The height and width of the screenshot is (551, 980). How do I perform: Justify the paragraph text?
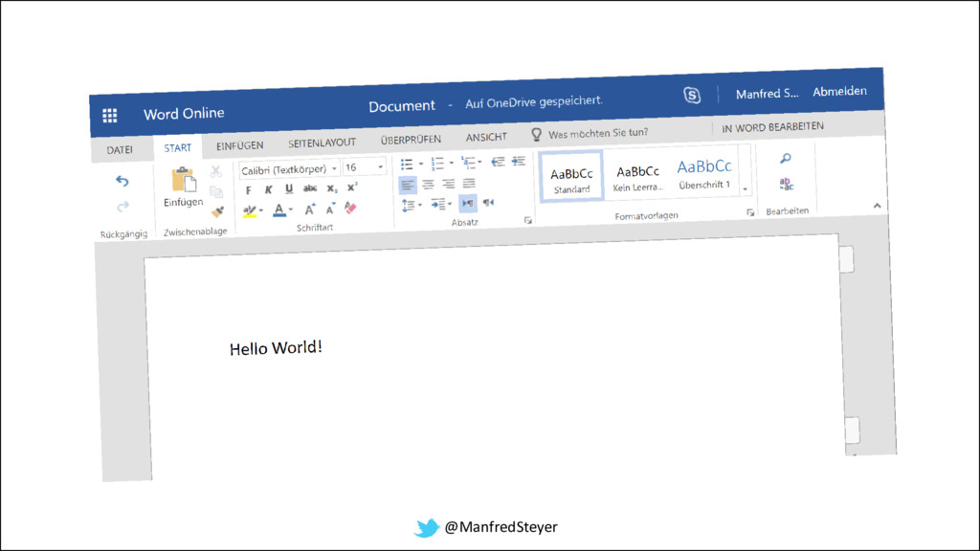[469, 183]
